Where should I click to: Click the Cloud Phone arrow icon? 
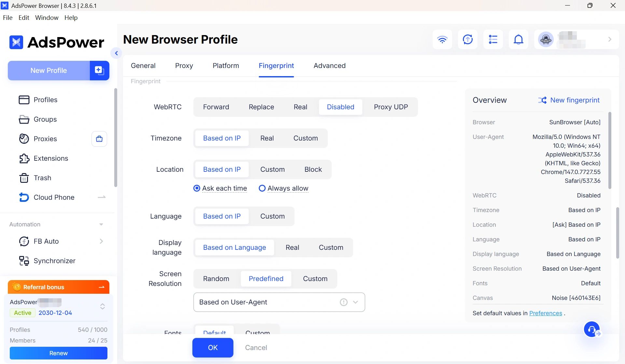click(x=102, y=197)
